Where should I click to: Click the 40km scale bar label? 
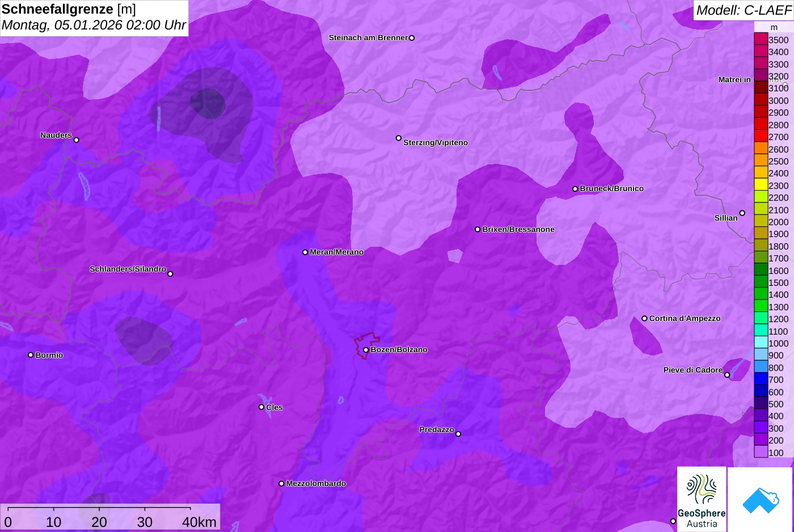[199, 522]
